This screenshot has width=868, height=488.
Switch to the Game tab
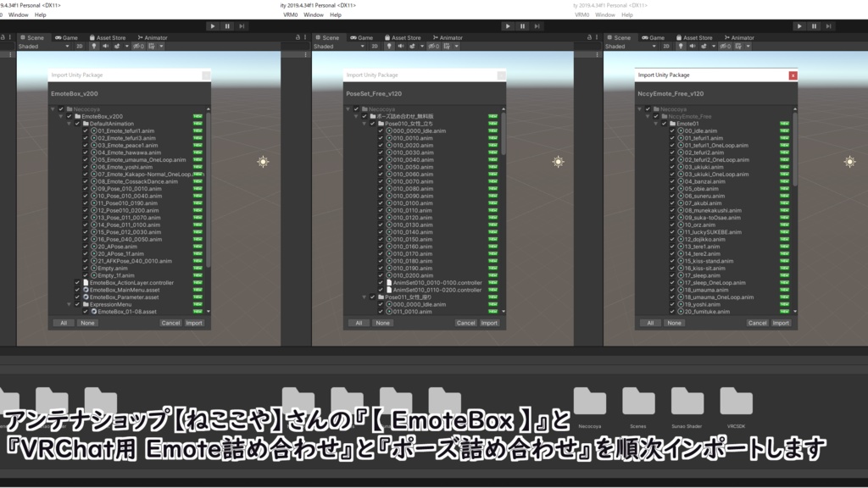69,37
